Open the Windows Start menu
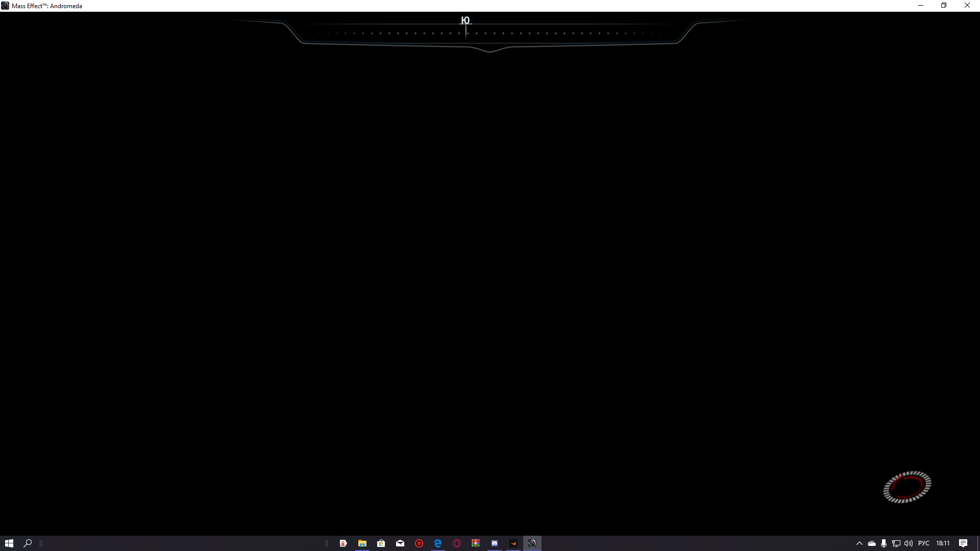980x551 pixels. click(9, 543)
